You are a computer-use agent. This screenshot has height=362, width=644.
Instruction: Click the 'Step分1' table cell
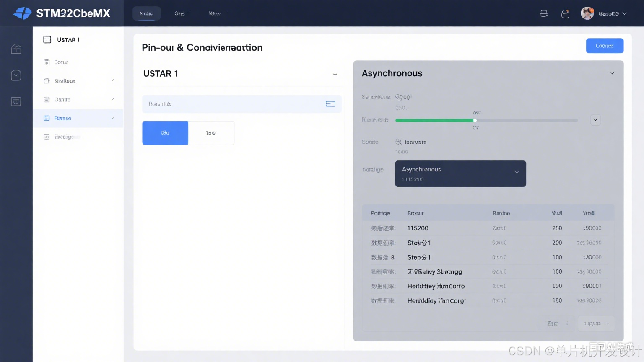(x=419, y=257)
